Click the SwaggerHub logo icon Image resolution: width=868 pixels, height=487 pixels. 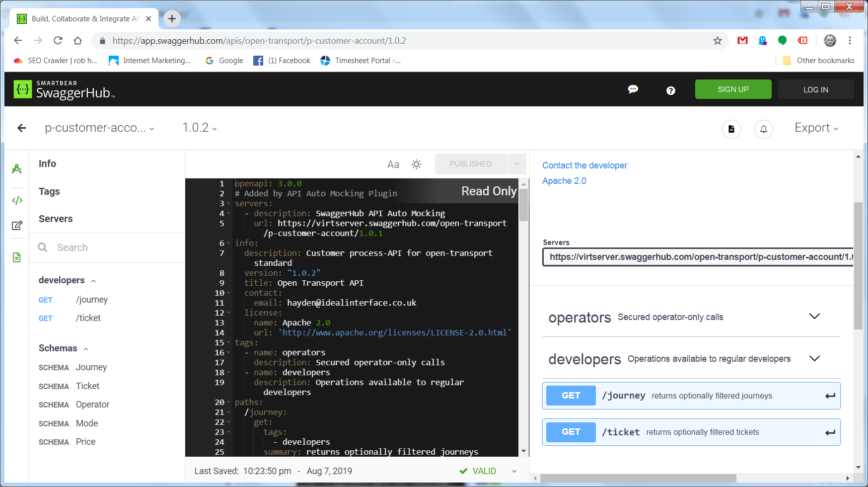[x=23, y=89]
